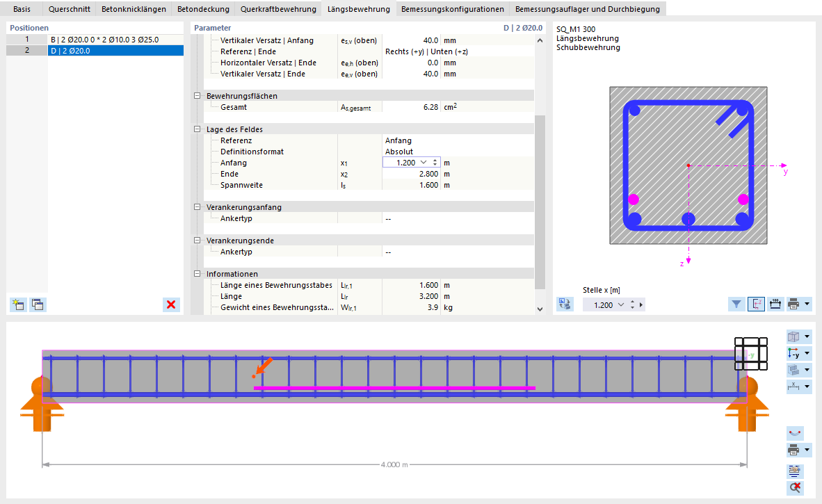Open Bemessungsauflager und Durchbiegung tab

(588, 9)
